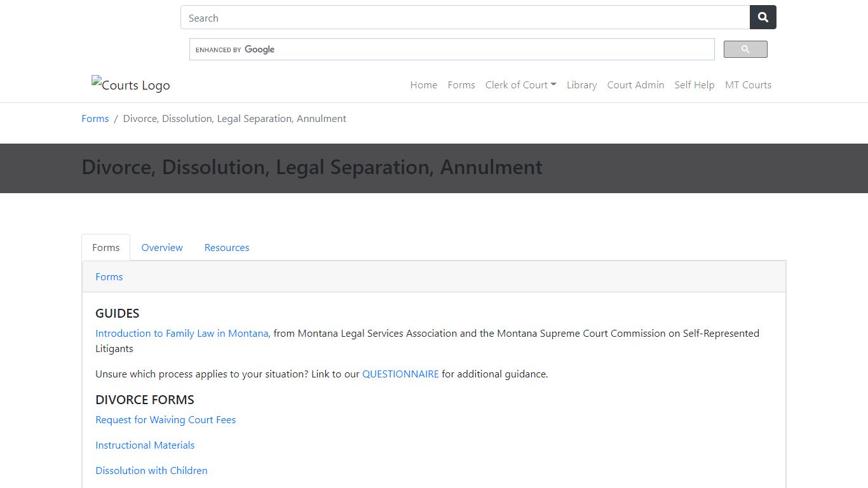Click the DIVORCE FORMS heading text

(145, 400)
